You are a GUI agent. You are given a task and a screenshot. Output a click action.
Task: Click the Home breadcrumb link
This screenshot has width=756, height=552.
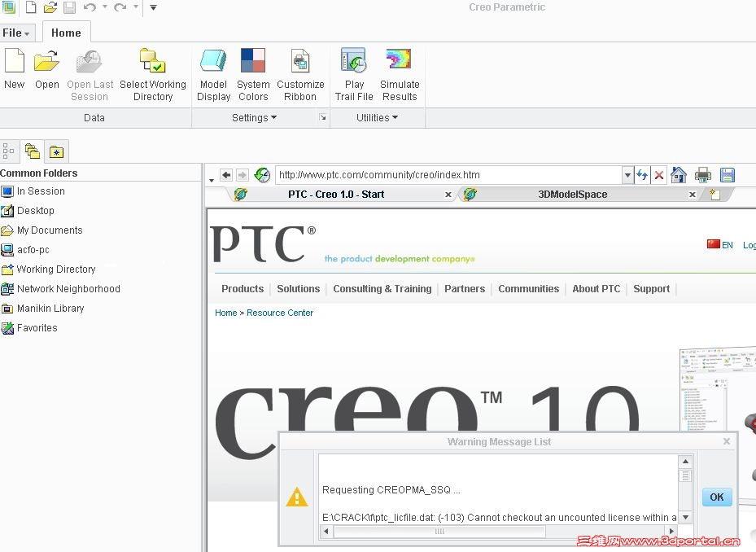(225, 313)
